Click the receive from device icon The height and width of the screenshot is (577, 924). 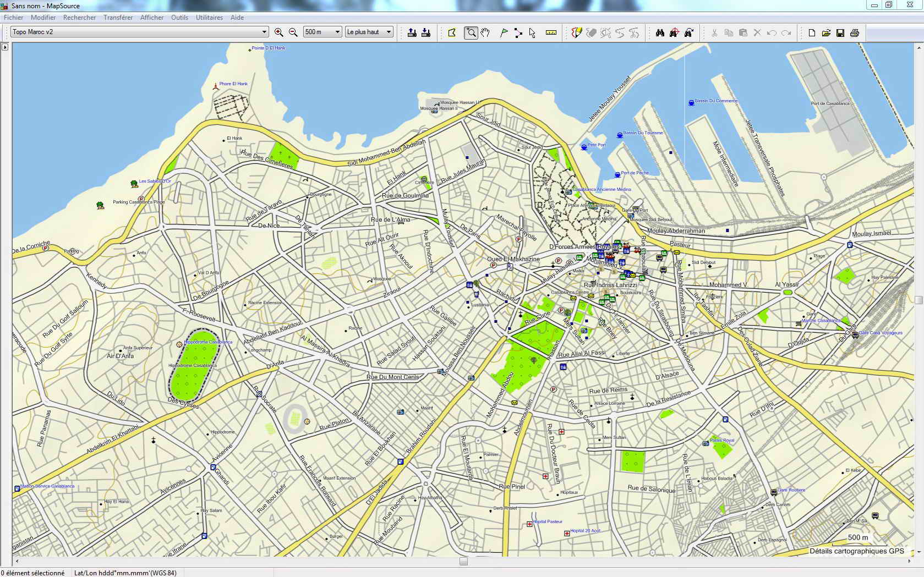tap(426, 32)
